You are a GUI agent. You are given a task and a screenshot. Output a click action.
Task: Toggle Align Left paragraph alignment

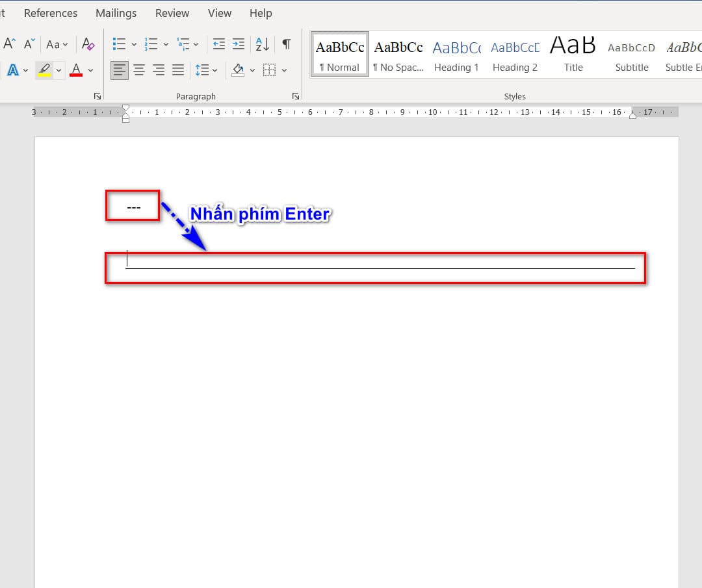point(119,70)
